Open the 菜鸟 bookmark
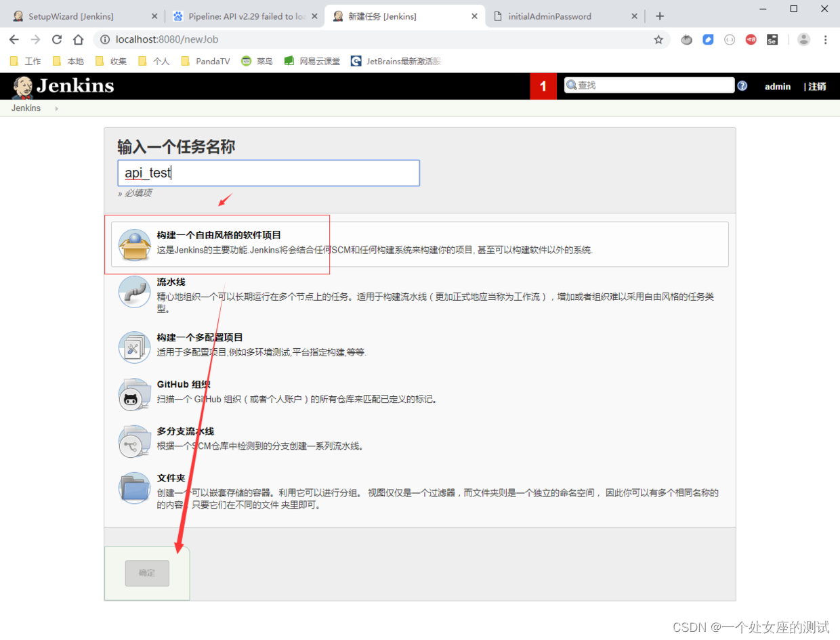This screenshot has height=640, width=840. point(257,61)
